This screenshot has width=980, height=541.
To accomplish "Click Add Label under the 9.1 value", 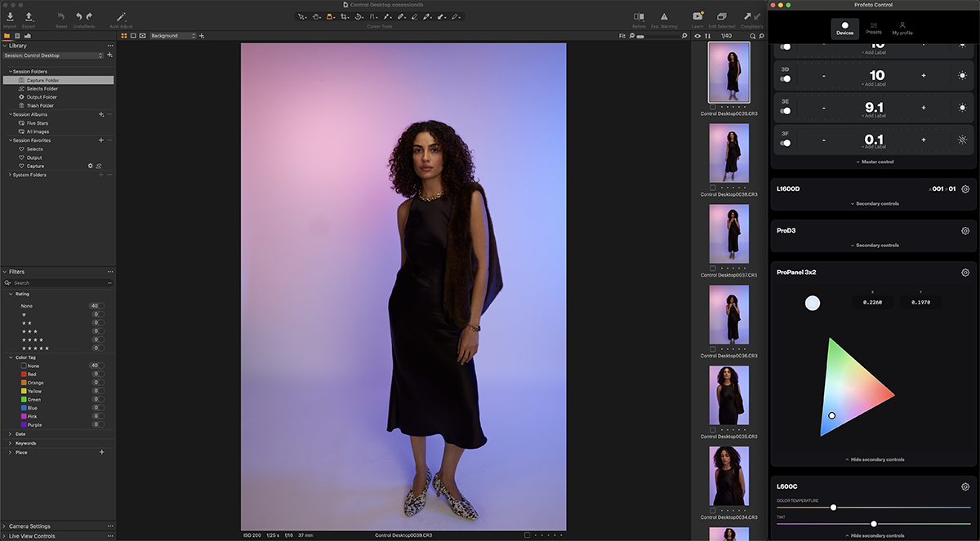I will click(x=874, y=115).
